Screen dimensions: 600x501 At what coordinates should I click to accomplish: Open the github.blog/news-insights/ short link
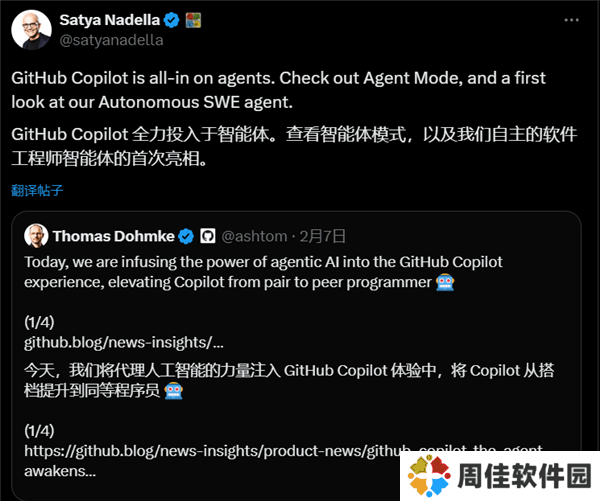tap(124, 342)
